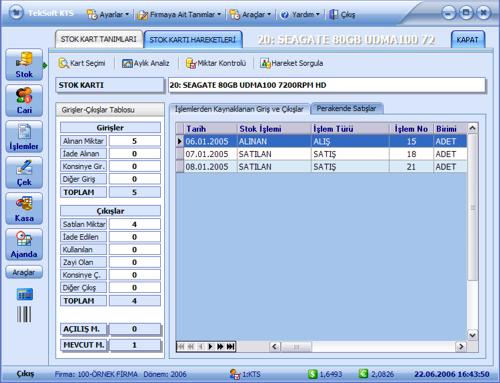This screenshot has height=383, width=500.
Task: Click İşlem No cell 21
Action: coord(411,167)
